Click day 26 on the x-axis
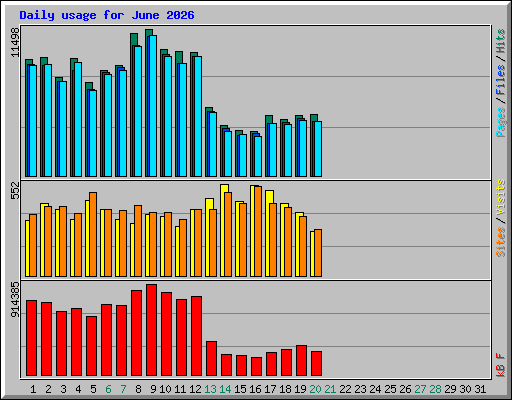 click(x=405, y=389)
